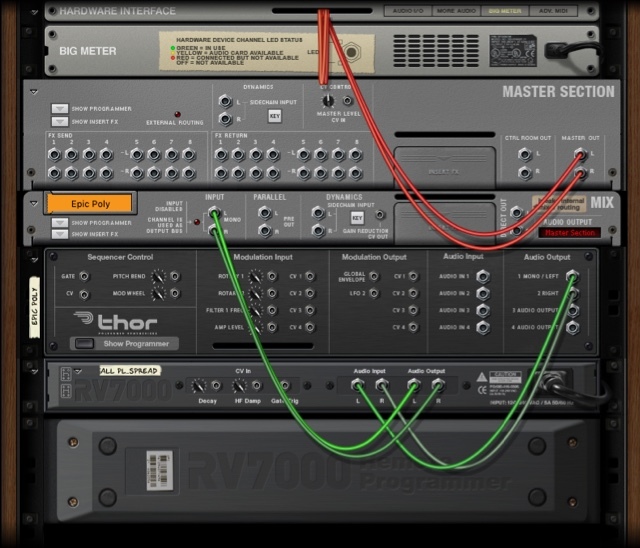The width and height of the screenshot is (640, 548).
Task: Click Master Section FX Send 1 L jack
Action: (54, 155)
